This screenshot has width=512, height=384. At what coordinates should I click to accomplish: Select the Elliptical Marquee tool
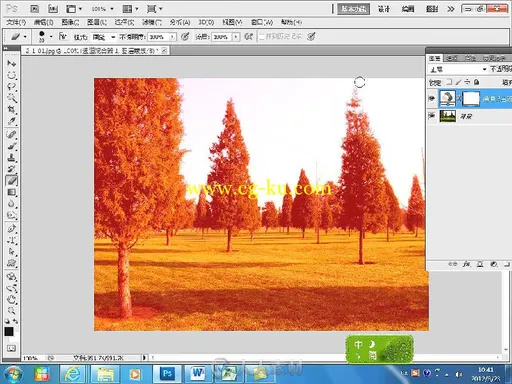coord(12,75)
